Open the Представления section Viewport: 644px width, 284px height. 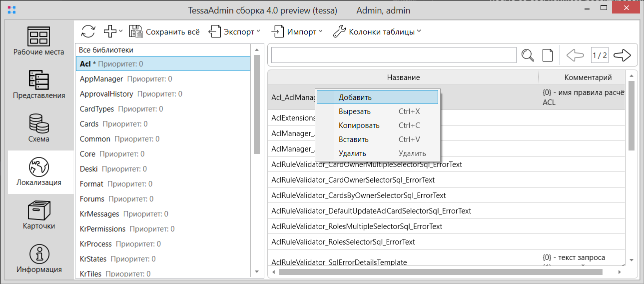click(x=39, y=85)
